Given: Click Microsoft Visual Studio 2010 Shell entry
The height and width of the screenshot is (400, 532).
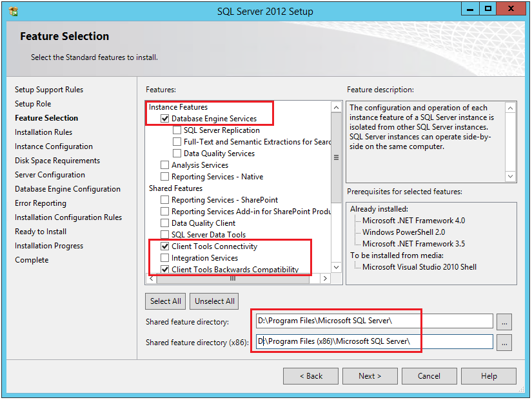Looking at the screenshot, I should click(419, 267).
